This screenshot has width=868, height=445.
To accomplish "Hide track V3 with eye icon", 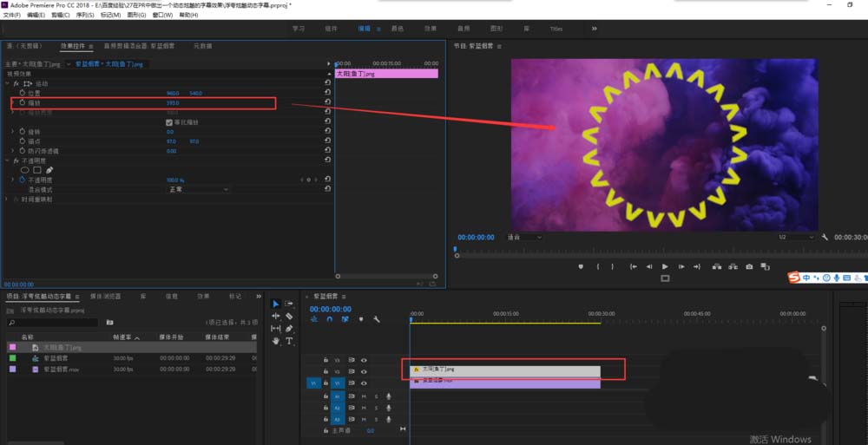I will [364, 360].
